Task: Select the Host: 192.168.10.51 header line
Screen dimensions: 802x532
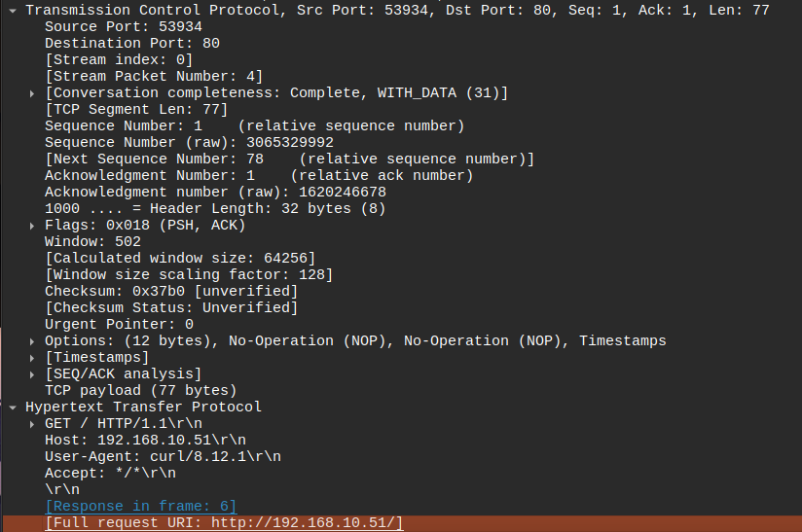Action: (145, 440)
